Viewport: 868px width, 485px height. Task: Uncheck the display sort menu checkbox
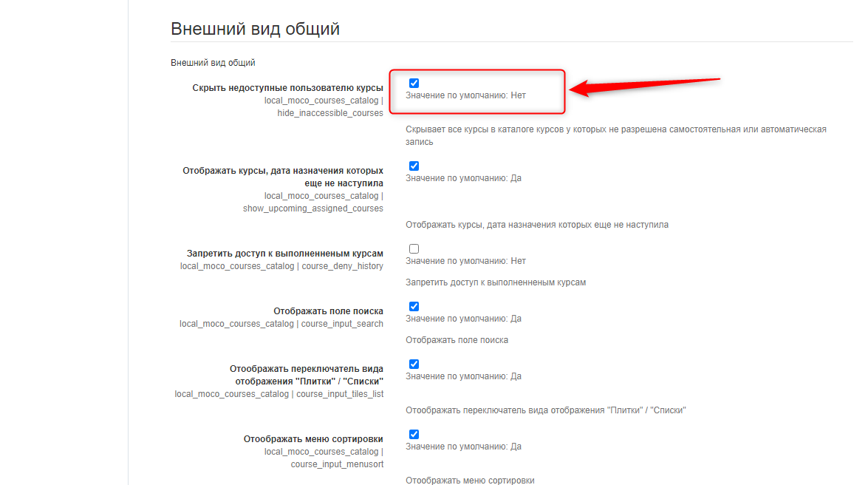point(414,435)
